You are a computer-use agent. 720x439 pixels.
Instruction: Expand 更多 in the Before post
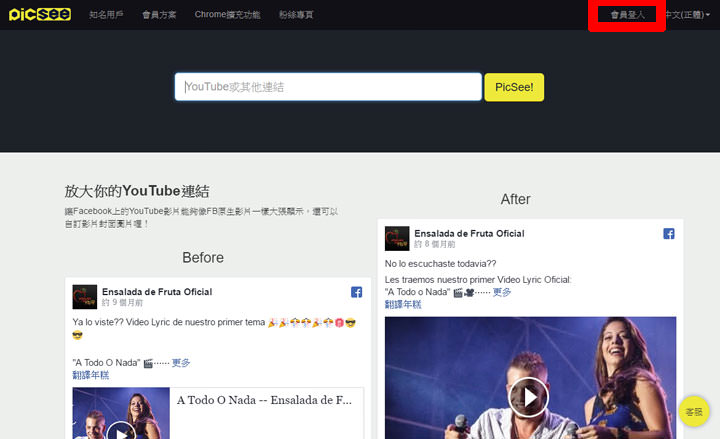[x=181, y=363]
